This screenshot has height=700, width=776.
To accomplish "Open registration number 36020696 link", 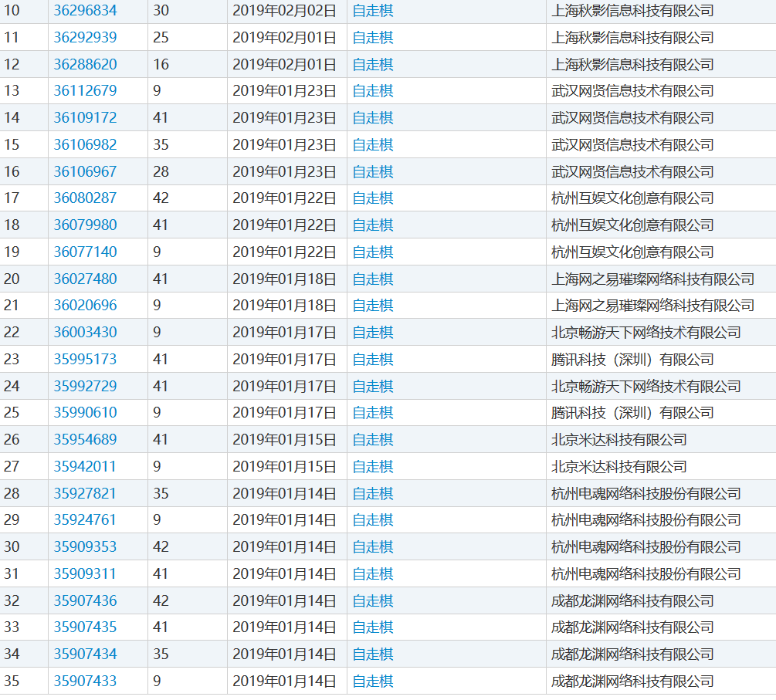I will (85, 305).
